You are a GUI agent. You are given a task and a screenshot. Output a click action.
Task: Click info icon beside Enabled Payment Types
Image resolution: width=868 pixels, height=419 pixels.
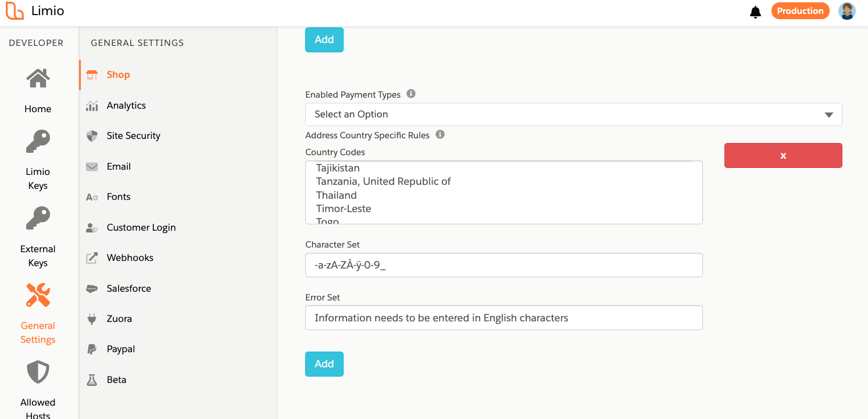411,94
